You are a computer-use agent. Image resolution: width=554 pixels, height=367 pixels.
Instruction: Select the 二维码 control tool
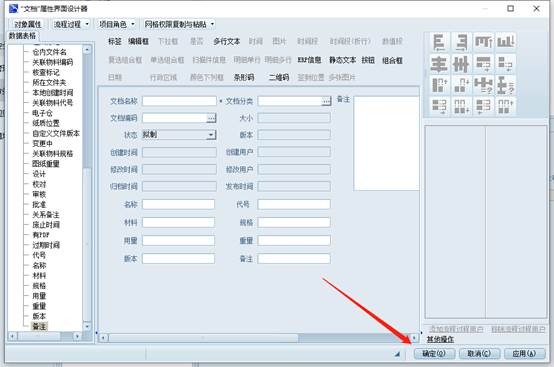tap(279, 77)
